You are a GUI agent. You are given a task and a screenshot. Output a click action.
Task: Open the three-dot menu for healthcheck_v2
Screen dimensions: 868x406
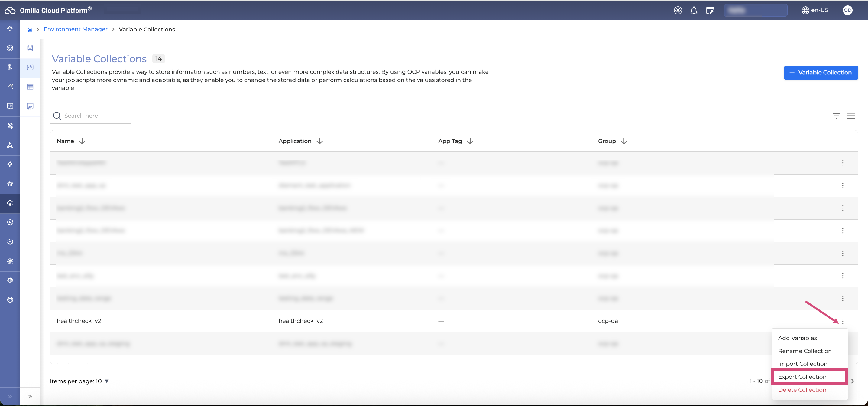(x=842, y=321)
